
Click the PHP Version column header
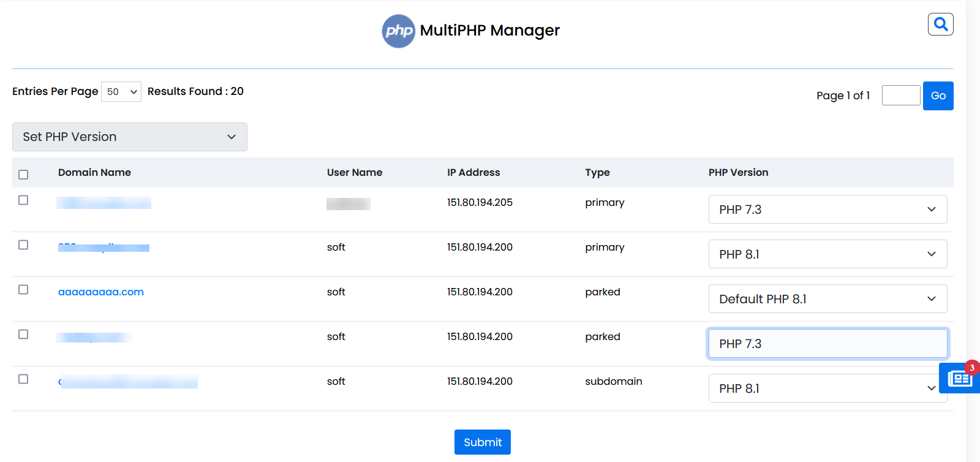pyautogui.click(x=738, y=173)
